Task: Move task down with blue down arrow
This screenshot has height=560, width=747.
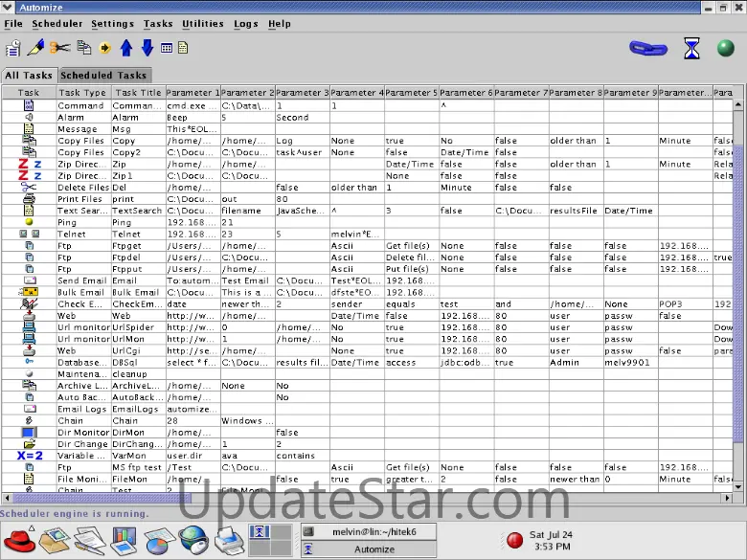Action: pos(147,47)
